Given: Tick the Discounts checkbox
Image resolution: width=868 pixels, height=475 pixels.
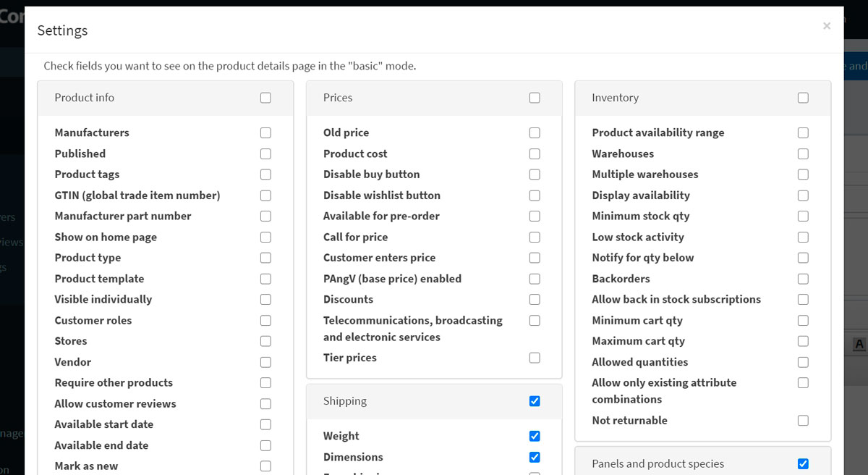Looking at the screenshot, I should (535, 300).
